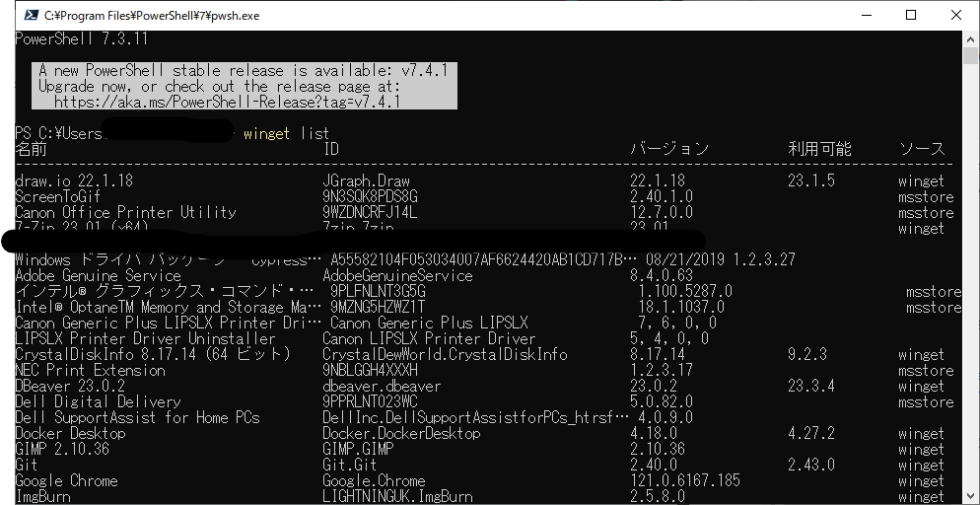Click ID 9N3SQK8PDS8G
This screenshot has width=980, height=505.
point(370,196)
